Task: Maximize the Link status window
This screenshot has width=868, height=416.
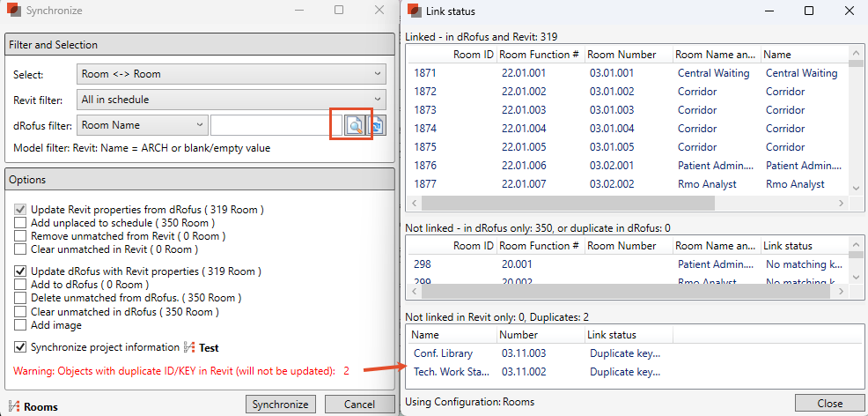Action: coord(809,11)
